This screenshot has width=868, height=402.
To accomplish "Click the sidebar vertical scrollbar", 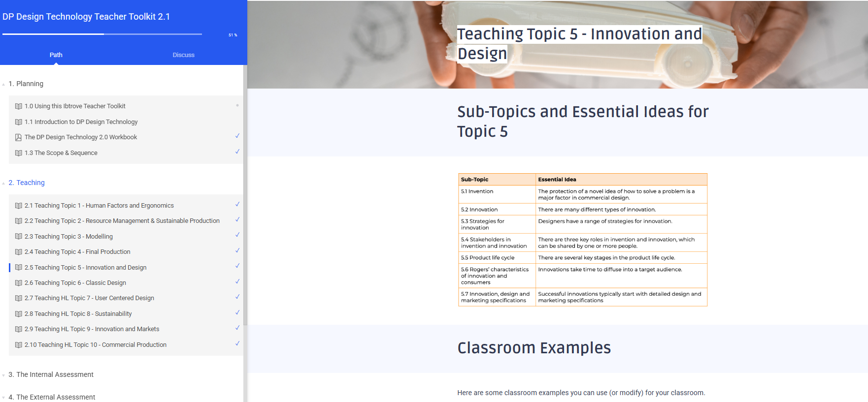I will (x=245, y=197).
